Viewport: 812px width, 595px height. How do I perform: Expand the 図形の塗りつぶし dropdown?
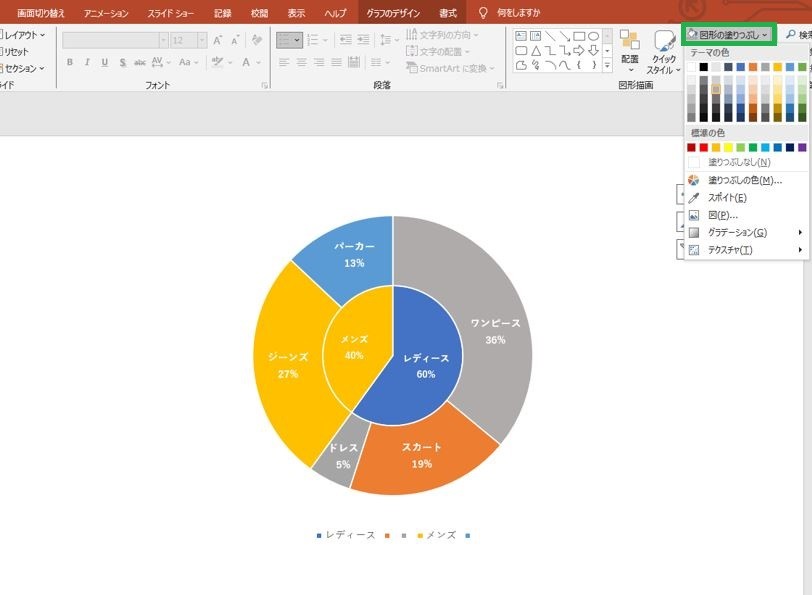[x=728, y=35]
